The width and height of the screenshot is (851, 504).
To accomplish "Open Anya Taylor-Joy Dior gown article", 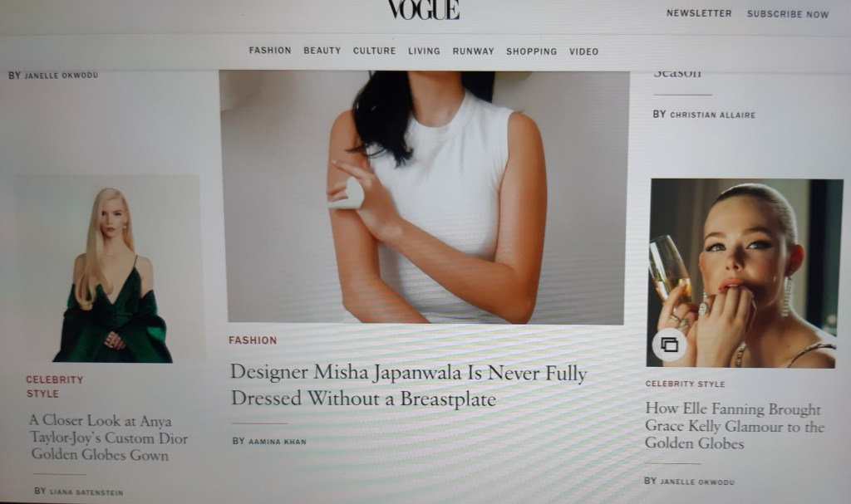I will click(109, 438).
